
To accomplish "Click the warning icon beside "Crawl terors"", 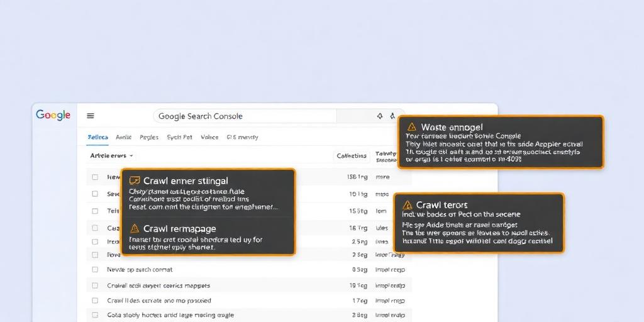I will point(407,205).
